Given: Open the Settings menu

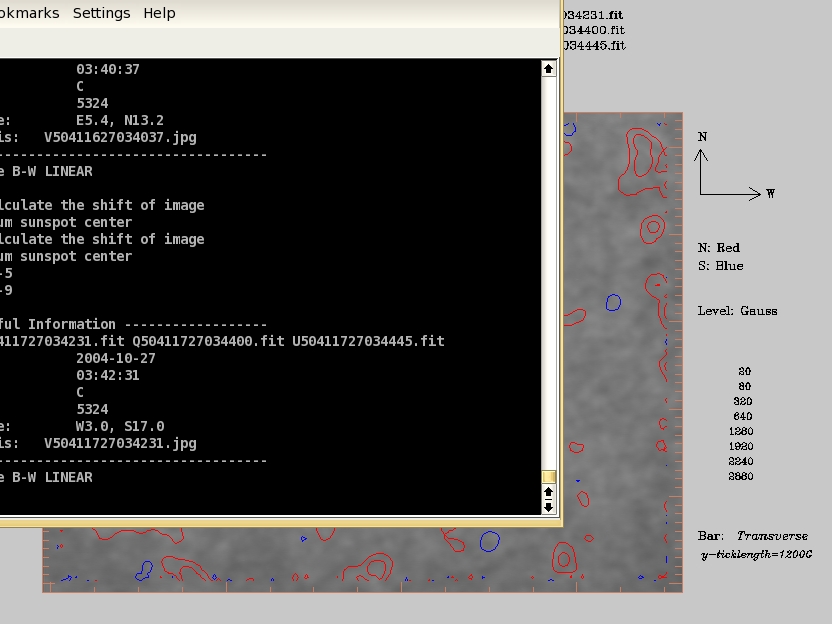Looking at the screenshot, I should (101, 13).
